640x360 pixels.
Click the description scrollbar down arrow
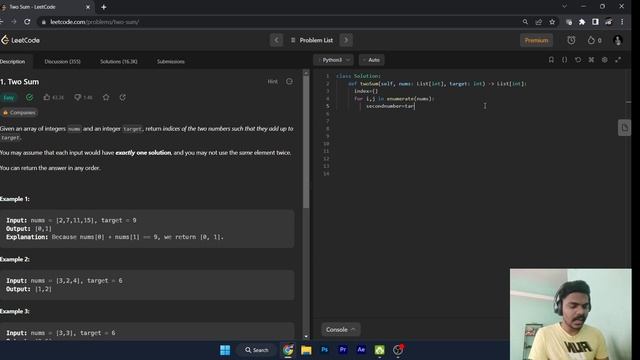click(x=306, y=337)
